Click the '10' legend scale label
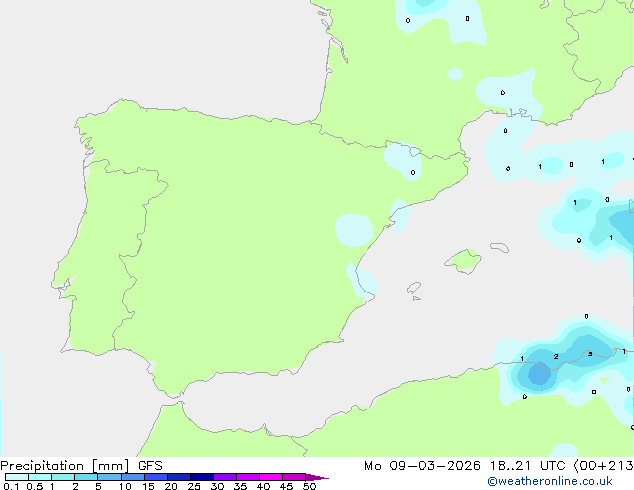The height and width of the screenshot is (490, 634). tap(125, 486)
